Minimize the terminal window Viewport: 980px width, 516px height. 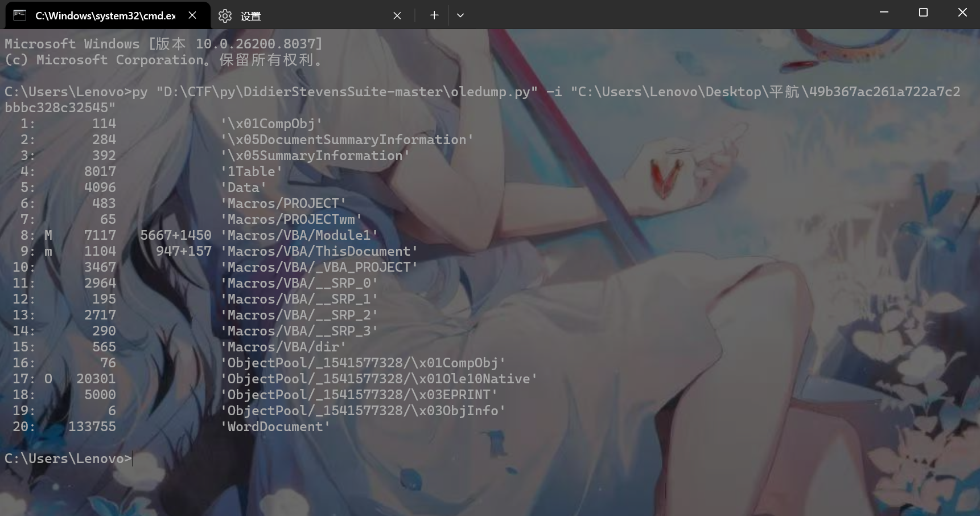point(884,13)
